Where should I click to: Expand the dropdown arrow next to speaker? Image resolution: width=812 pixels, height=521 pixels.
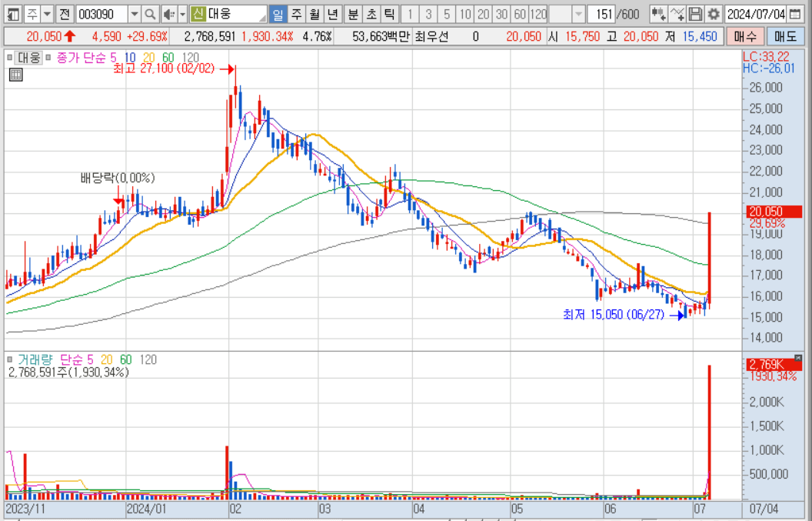pos(182,14)
